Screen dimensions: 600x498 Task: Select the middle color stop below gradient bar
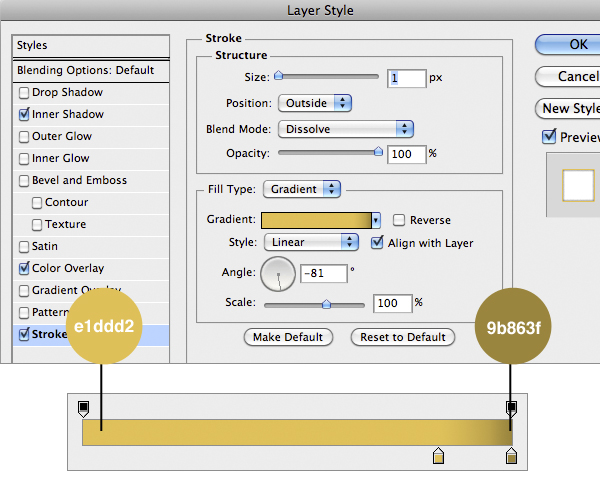(437, 456)
